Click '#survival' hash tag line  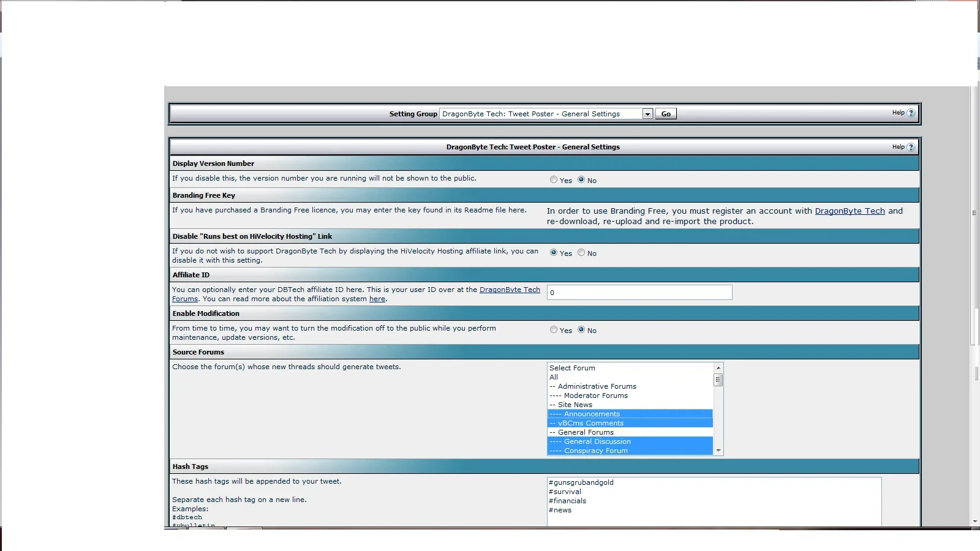coord(565,492)
